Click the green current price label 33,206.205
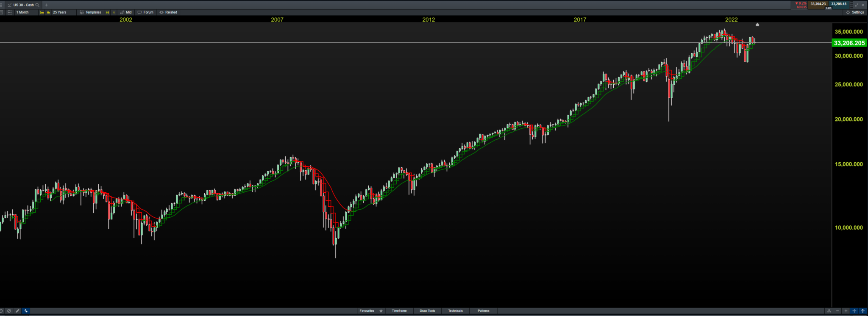868x316 pixels. [x=849, y=43]
